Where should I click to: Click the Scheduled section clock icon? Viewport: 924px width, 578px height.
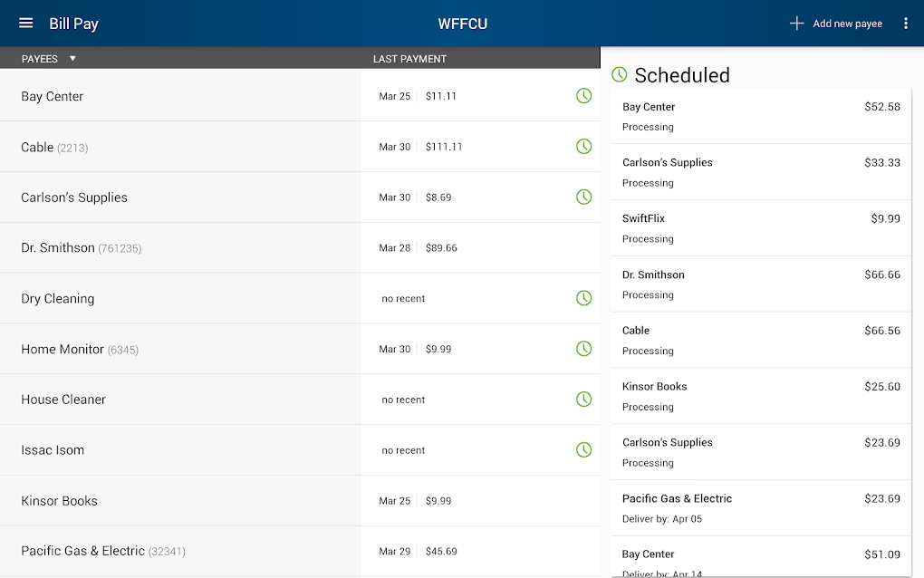click(x=619, y=75)
